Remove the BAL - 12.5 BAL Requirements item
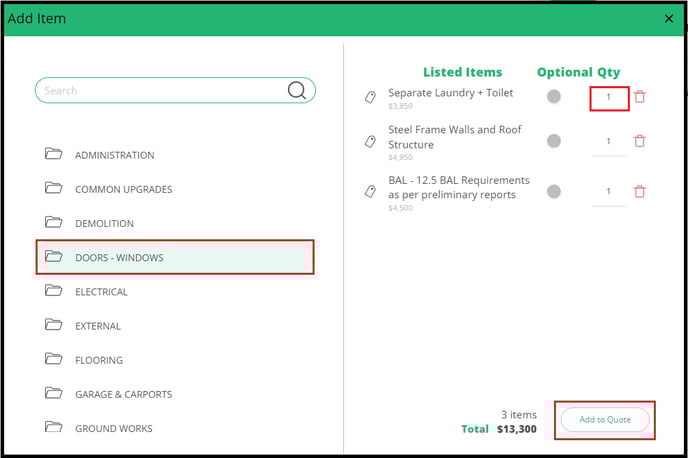 pyautogui.click(x=640, y=191)
